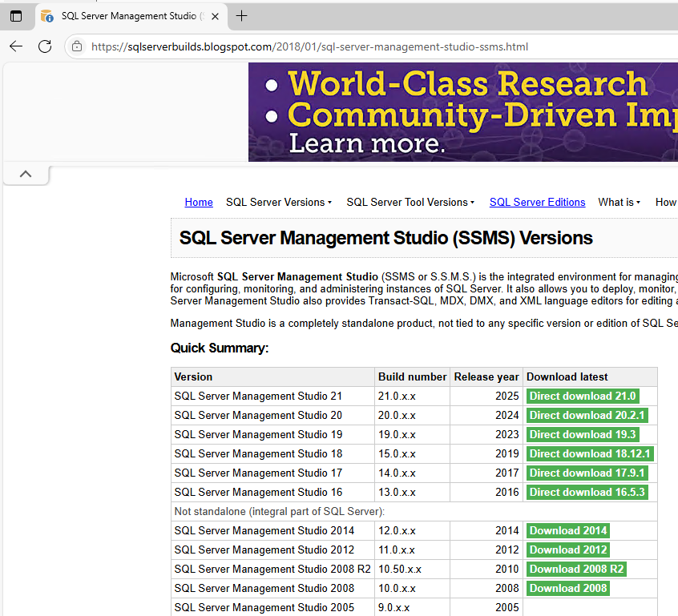Open the World-Class Research banner ad
Image resolution: width=678 pixels, height=616 pixels.
(463, 112)
